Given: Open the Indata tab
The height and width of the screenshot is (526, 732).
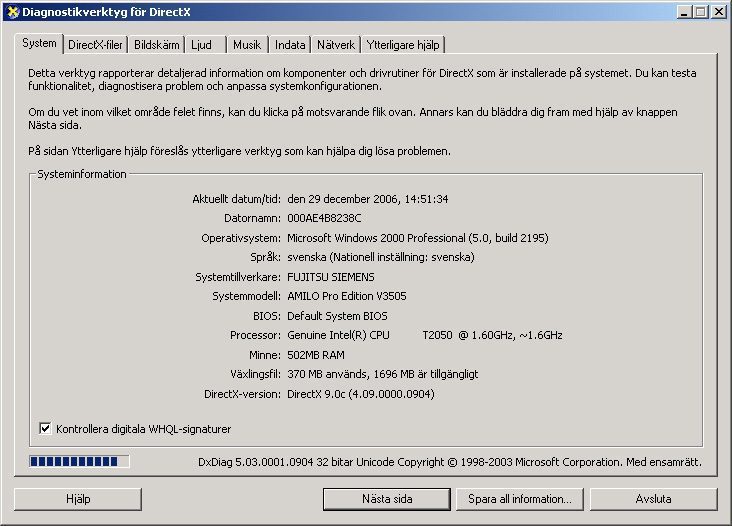Looking at the screenshot, I should coord(290,45).
